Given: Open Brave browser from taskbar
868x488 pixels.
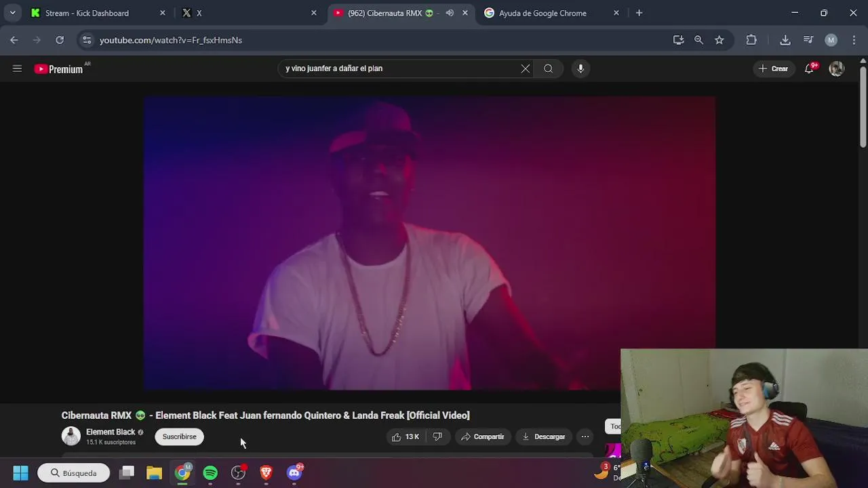Looking at the screenshot, I should [x=266, y=473].
